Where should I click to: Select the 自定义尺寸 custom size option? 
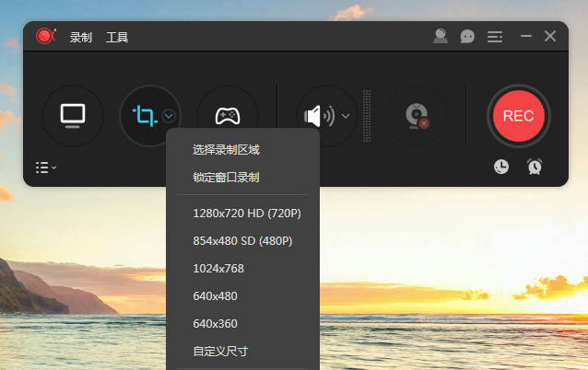220,352
